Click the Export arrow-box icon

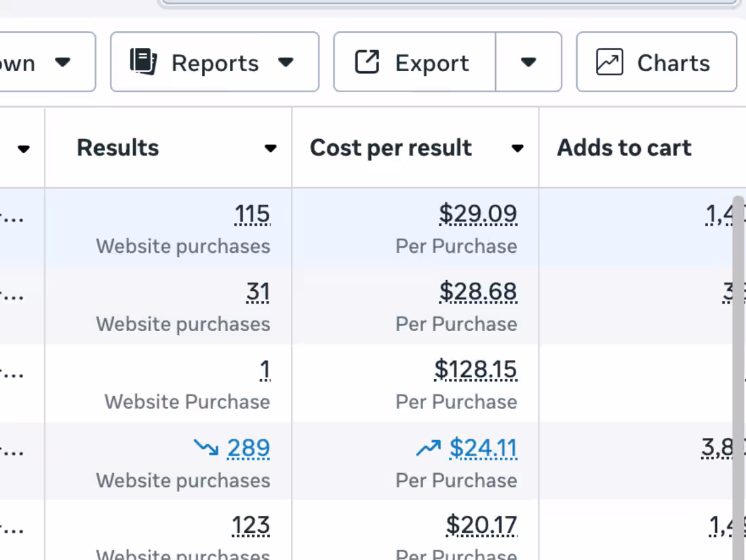(x=367, y=62)
